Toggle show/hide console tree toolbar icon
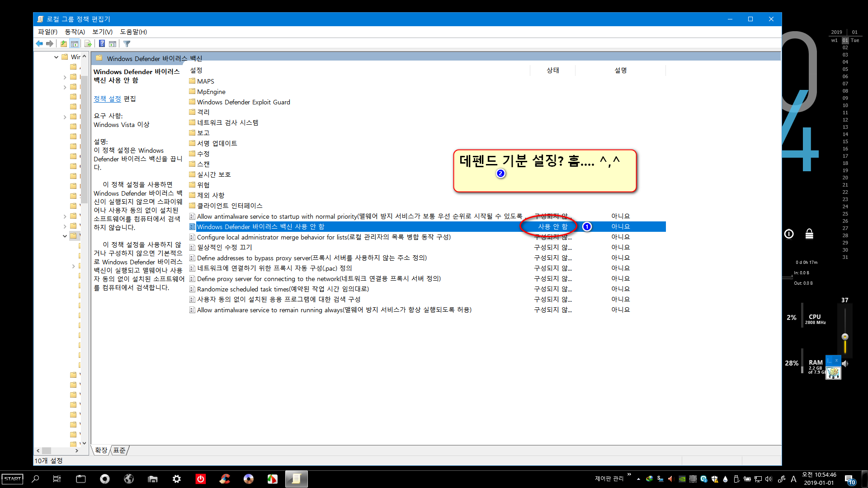868x488 pixels. click(75, 44)
